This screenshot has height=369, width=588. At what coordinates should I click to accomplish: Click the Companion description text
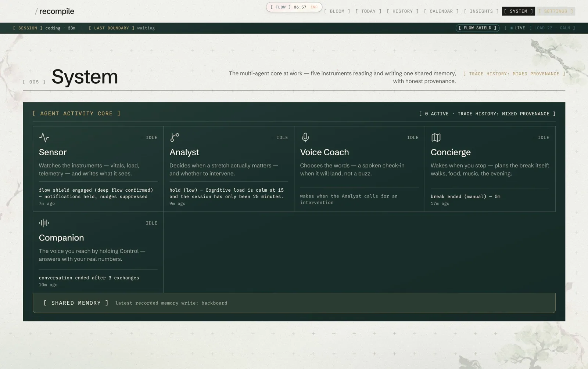[92, 255]
